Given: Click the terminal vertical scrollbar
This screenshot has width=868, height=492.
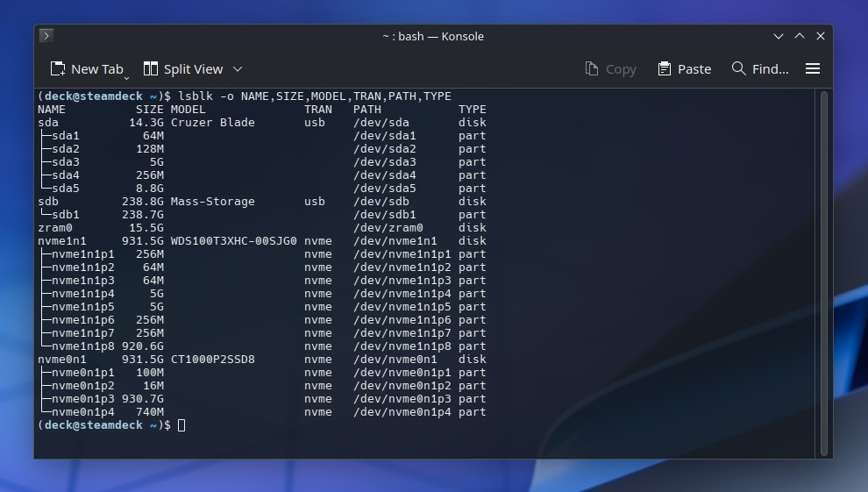Looking at the screenshot, I should tap(823, 274).
